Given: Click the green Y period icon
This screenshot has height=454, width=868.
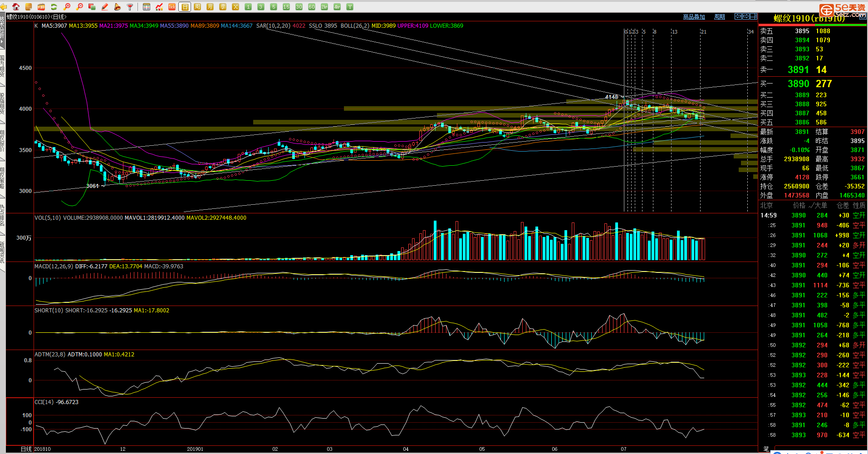Looking at the screenshot, I should click(x=350, y=7).
